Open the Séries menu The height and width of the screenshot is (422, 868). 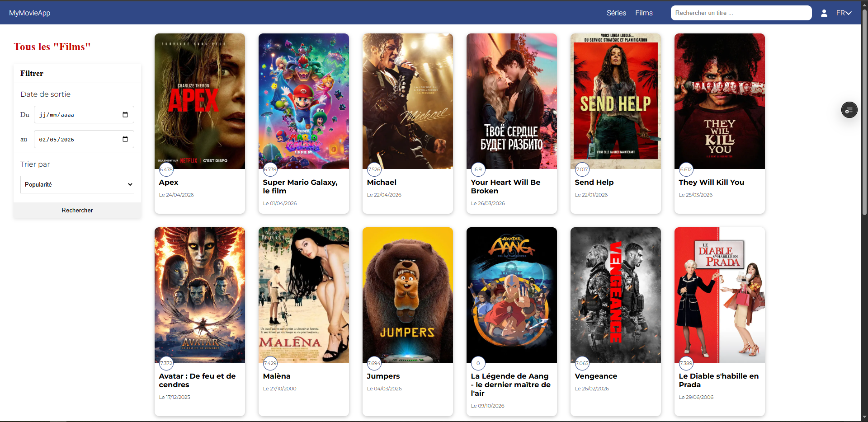tap(616, 13)
